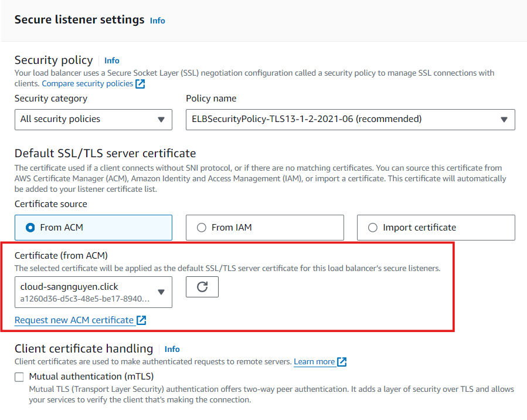This screenshot has width=527, height=420.
Task: Open Learn more about client certificates
Action: pyautogui.click(x=314, y=362)
